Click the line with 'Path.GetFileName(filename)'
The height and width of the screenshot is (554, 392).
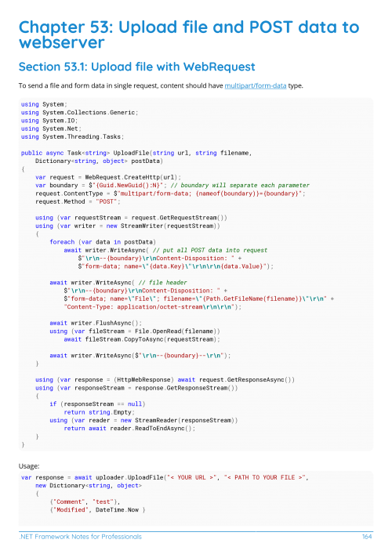(x=198, y=299)
